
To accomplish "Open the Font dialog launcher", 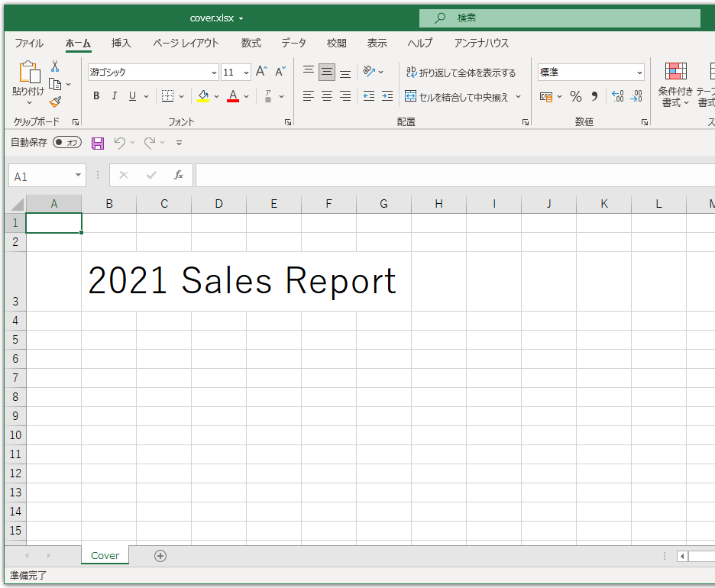I will 288,122.
